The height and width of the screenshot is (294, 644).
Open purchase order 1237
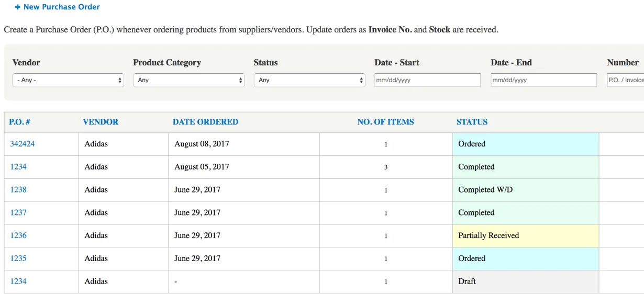(x=18, y=212)
